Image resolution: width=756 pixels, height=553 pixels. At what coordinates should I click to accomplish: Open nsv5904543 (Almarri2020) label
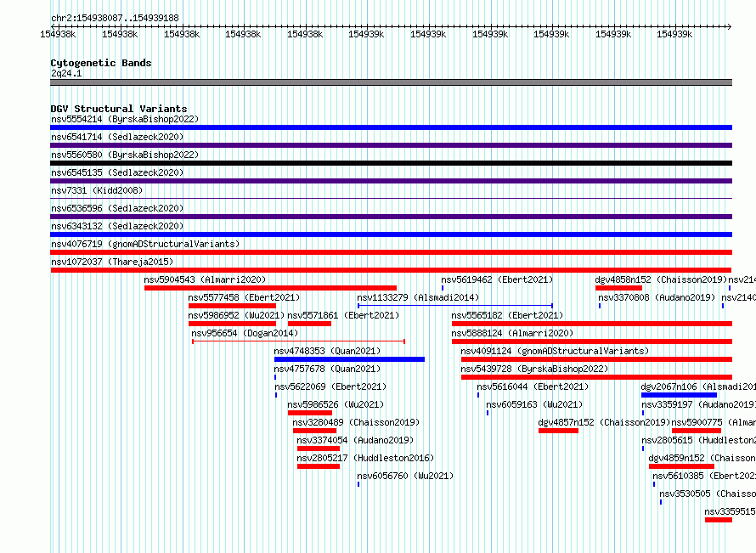pyautogui.click(x=205, y=279)
